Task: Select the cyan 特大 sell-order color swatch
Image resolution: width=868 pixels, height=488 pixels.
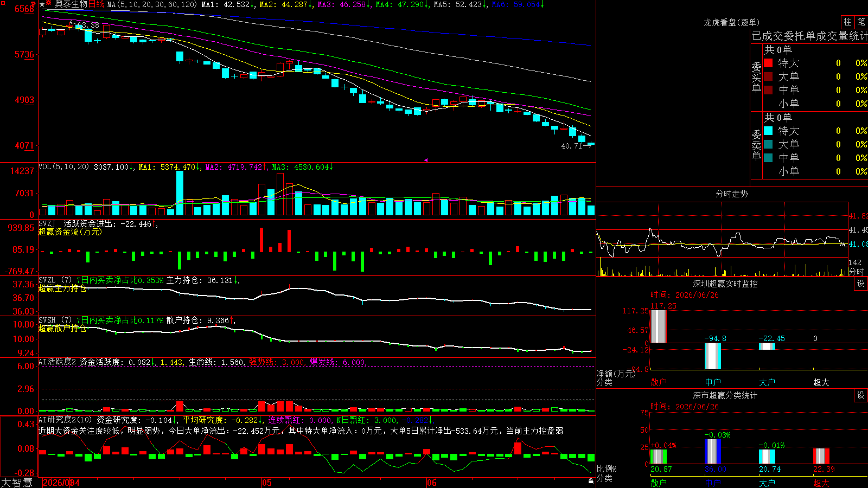Action: 768,131
